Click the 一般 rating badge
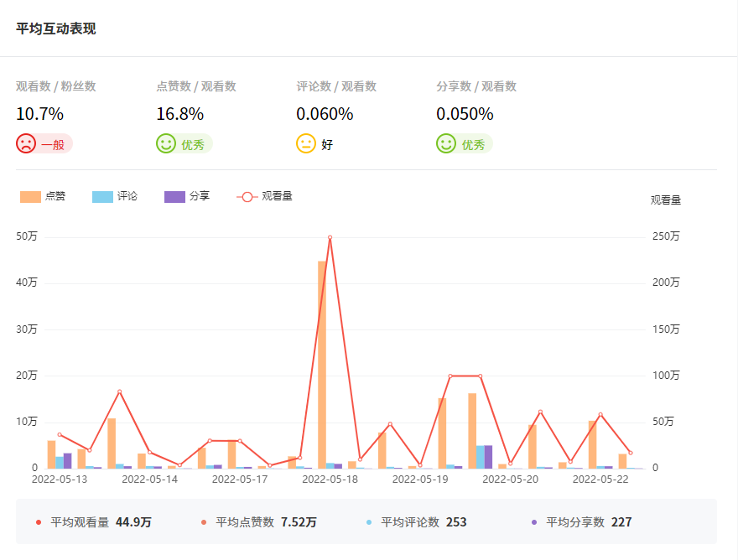The height and width of the screenshot is (560, 738). (52, 144)
